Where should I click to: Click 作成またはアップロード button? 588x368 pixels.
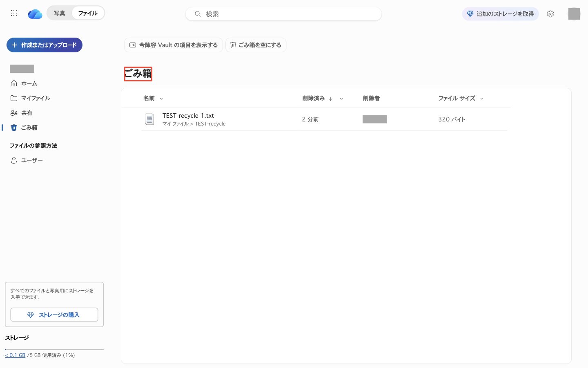pos(45,45)
